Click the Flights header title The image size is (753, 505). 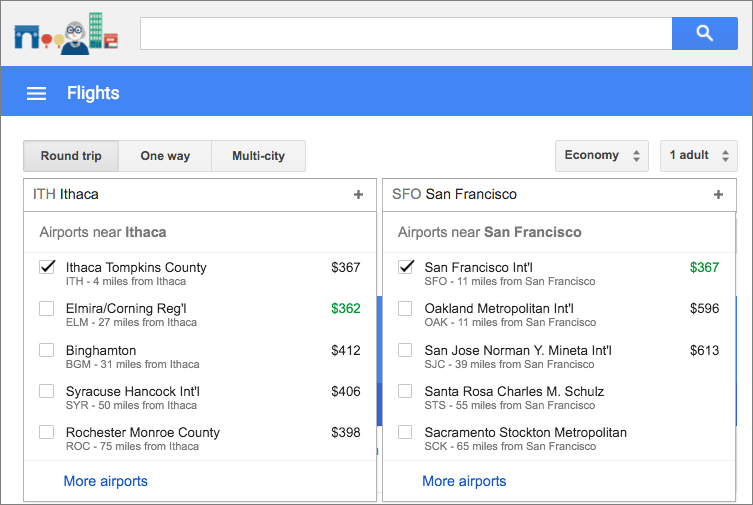click(x=93, y=93)
